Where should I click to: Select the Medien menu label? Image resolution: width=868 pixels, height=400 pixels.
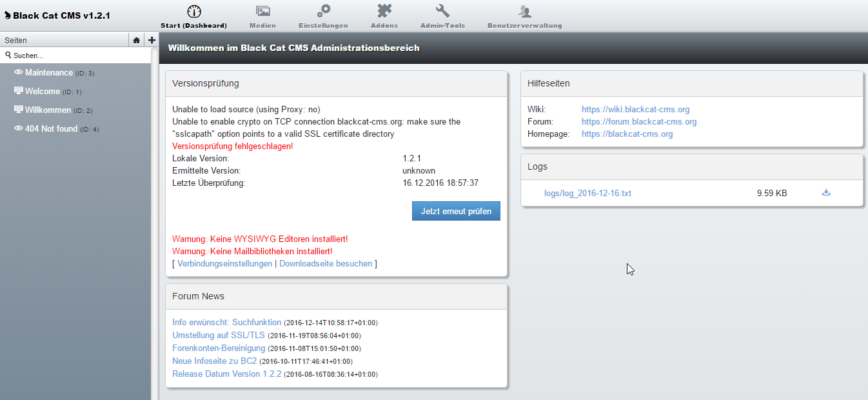pyautogui.click(x=262, y=26)
